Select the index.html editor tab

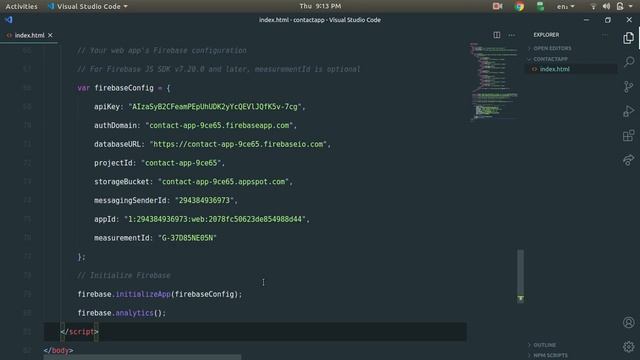pyautogui.click(x=29, y=35)
